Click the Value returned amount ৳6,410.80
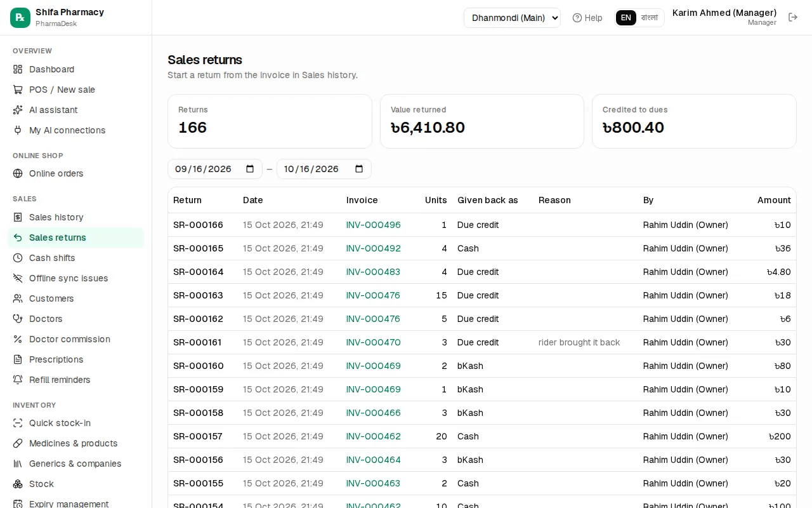 pos(428,128)
